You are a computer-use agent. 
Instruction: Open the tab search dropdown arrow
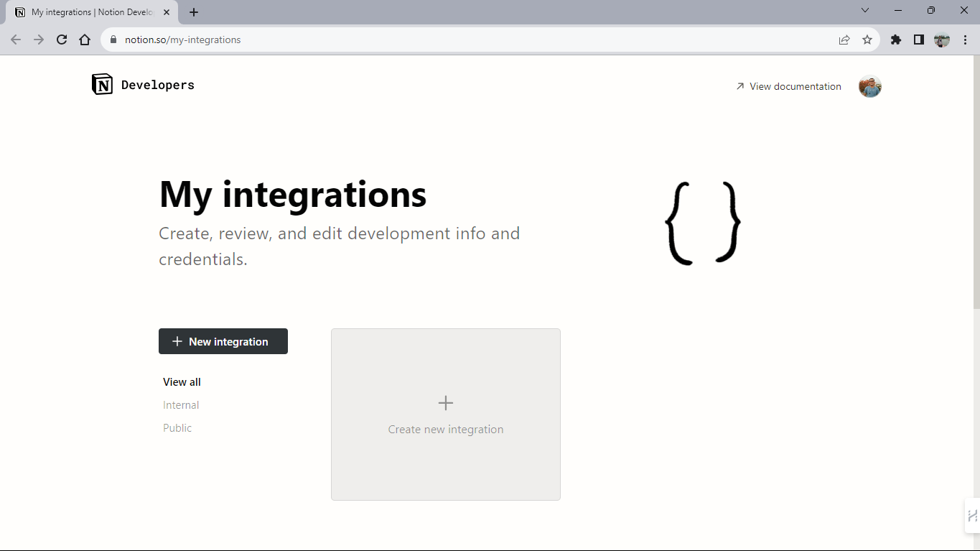click(x=865, y=10)
